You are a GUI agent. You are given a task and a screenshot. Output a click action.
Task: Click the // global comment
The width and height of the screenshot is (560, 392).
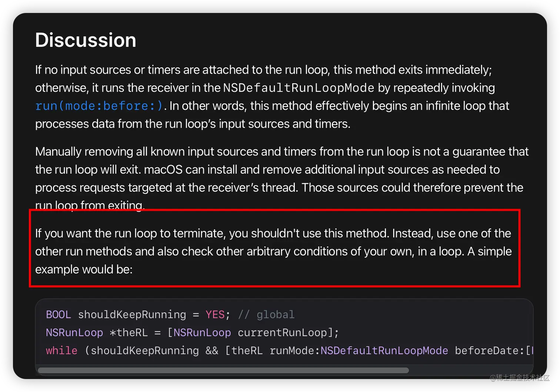(266, 315)
